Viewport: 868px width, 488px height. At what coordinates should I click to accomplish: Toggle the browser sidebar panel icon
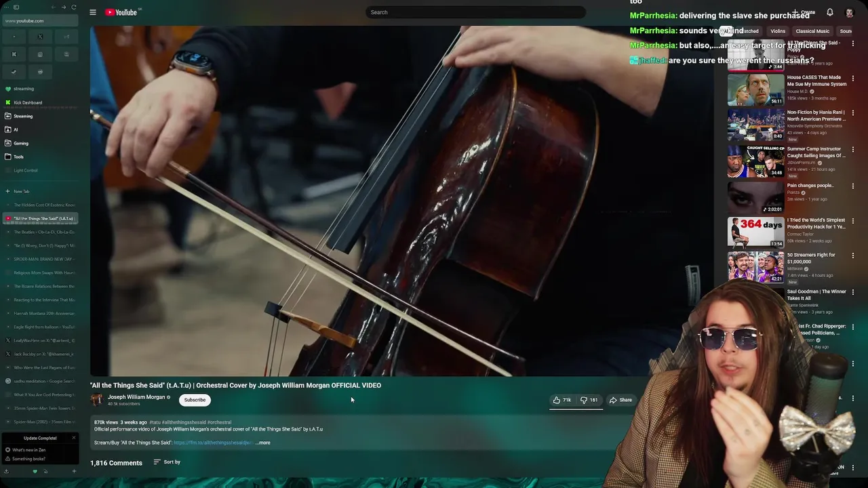[x=16, y=7]
